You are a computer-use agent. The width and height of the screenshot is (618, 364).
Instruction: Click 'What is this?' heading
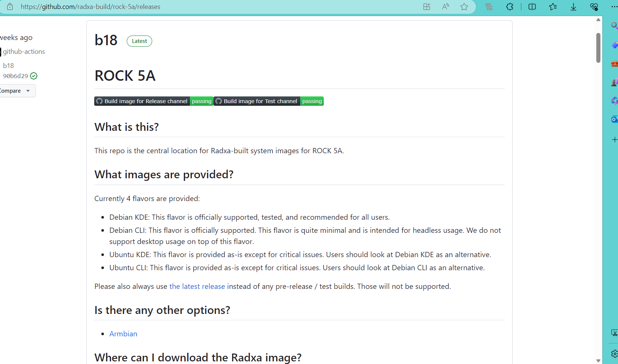coord(126,127)
